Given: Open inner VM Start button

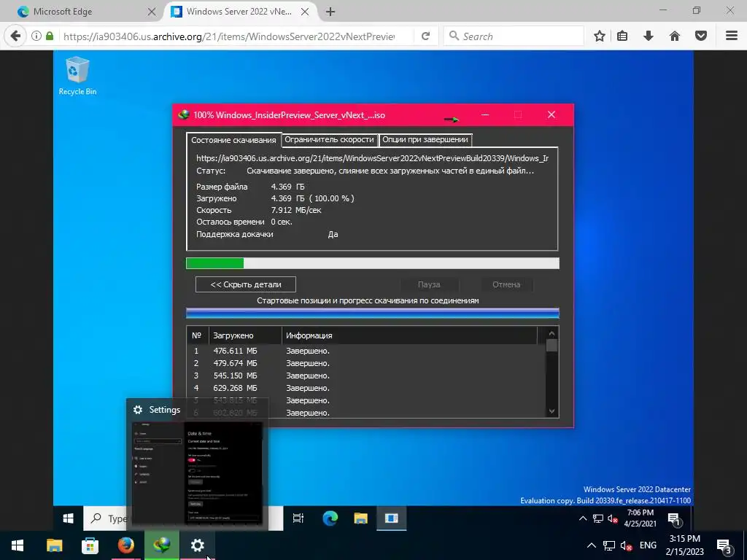Looking at the screenshot, I should point(68,518).
